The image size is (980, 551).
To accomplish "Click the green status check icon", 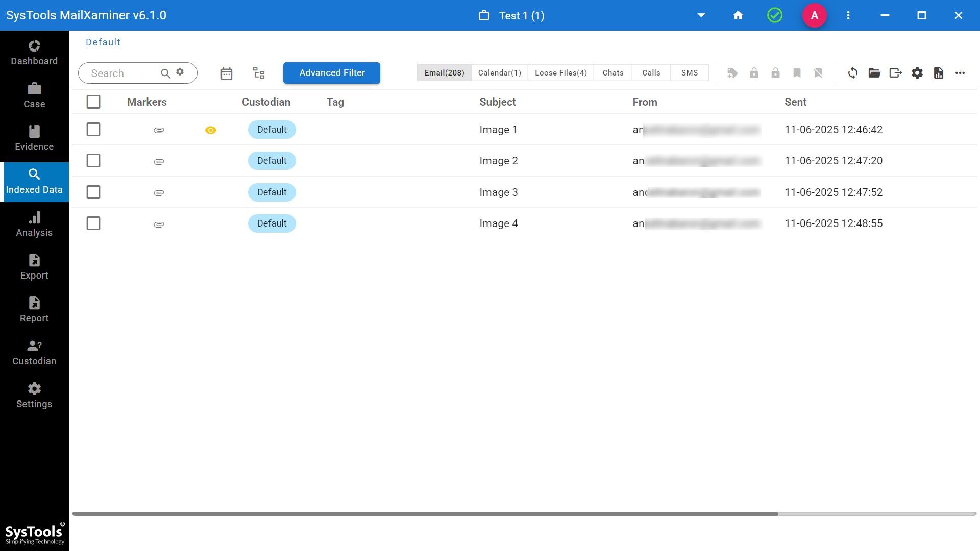I will pyautogui.click(x=775, y=15).
